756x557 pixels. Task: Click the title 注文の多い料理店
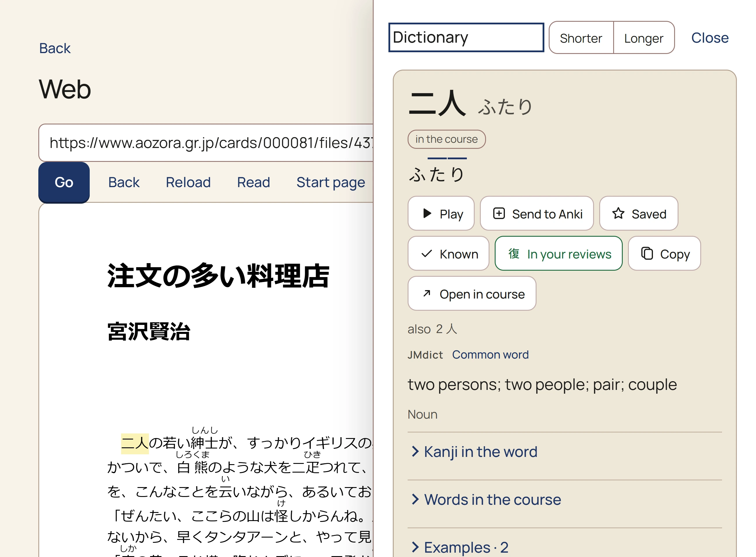click(218, 276)
